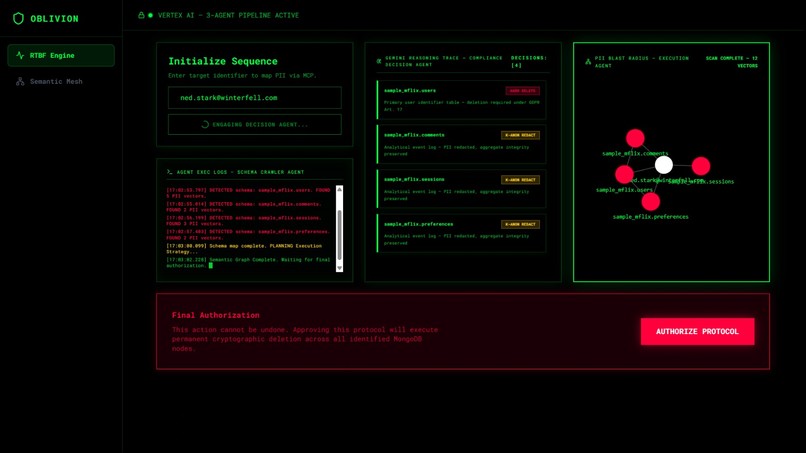Open the RTBF Engine sidebar item

[61, 56]
